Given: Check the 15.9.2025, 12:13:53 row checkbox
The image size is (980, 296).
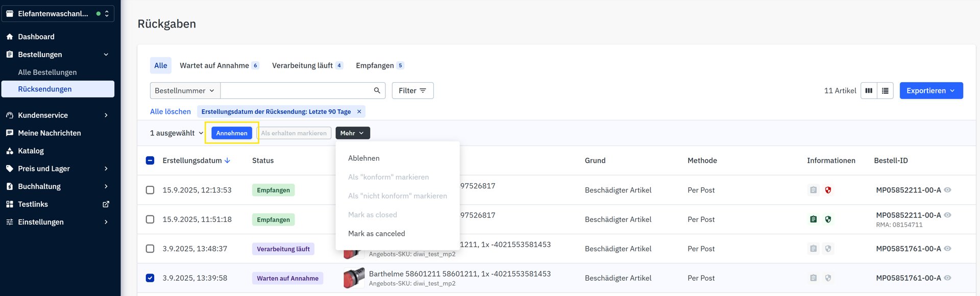Looking at the screenshot, I should [x=150, y=190].
